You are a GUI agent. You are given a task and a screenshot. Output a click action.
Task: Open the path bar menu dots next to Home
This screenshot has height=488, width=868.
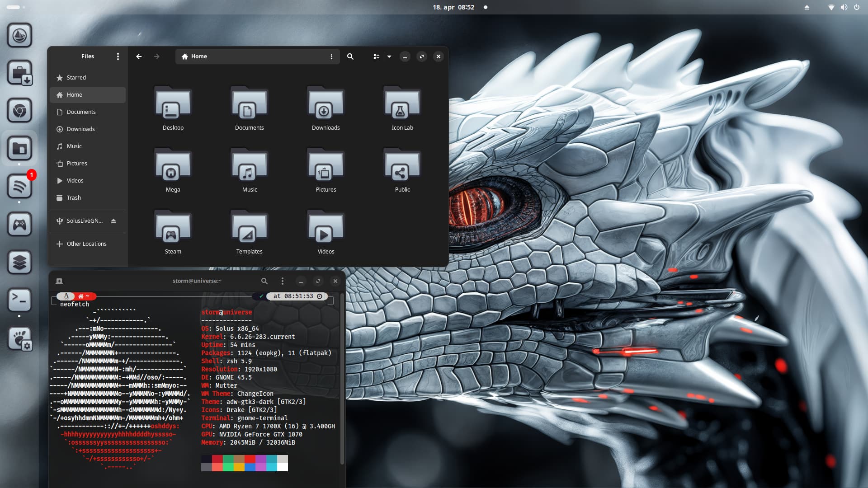coord(331,56)
